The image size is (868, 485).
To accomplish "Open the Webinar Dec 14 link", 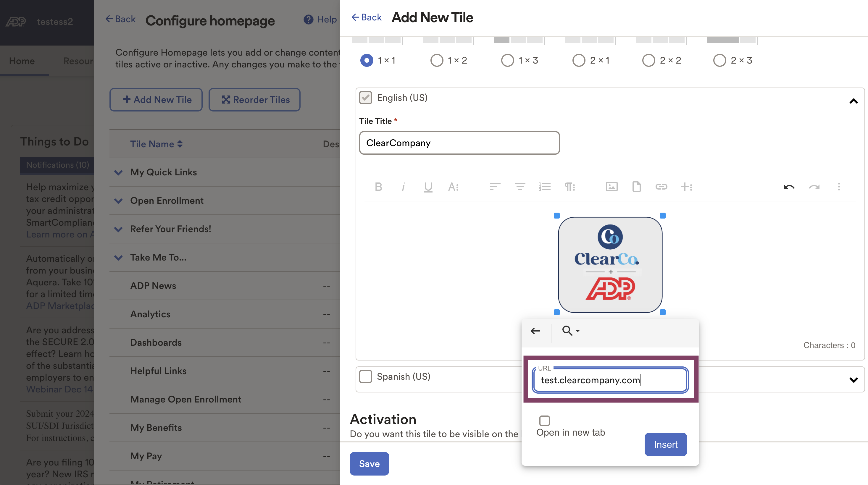I will (x=60, y=390).
